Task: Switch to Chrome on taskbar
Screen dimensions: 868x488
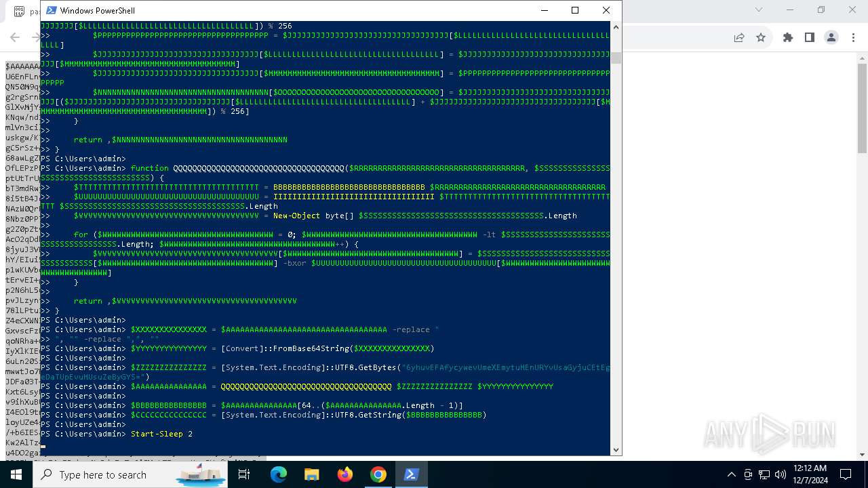Action: [378, 474]
